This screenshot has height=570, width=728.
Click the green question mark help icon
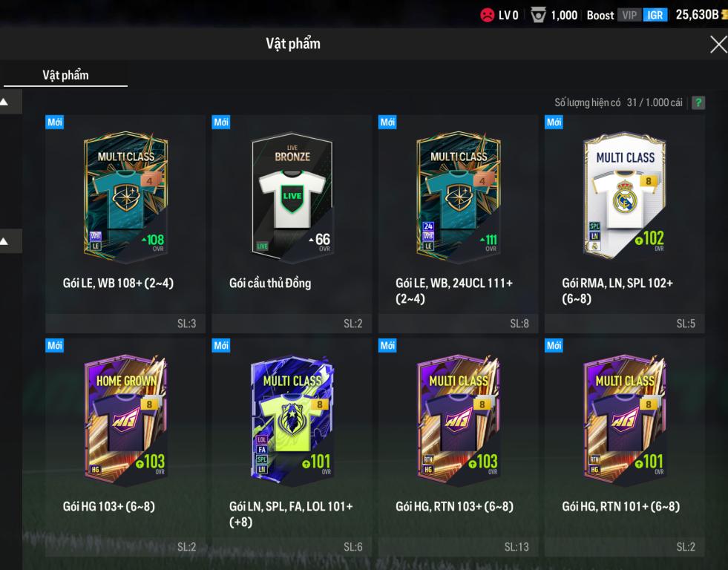pos(698,102)
